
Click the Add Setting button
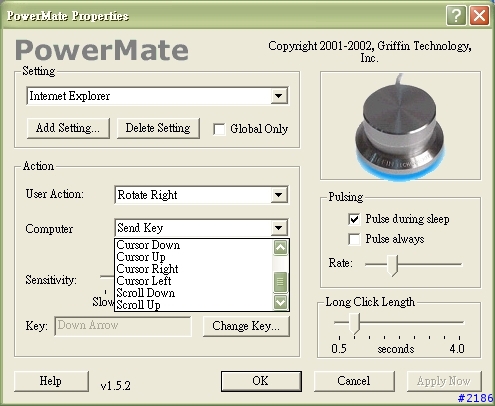(x=68, y=128)
